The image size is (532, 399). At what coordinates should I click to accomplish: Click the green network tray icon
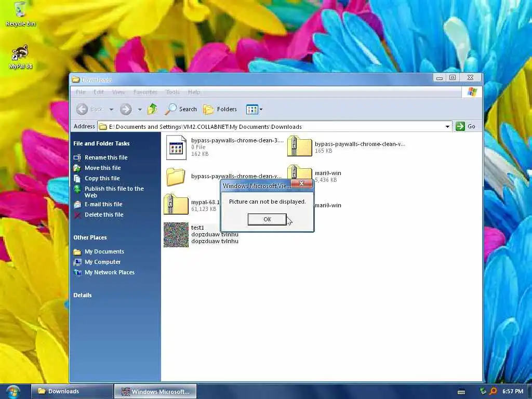coord(483,391)
